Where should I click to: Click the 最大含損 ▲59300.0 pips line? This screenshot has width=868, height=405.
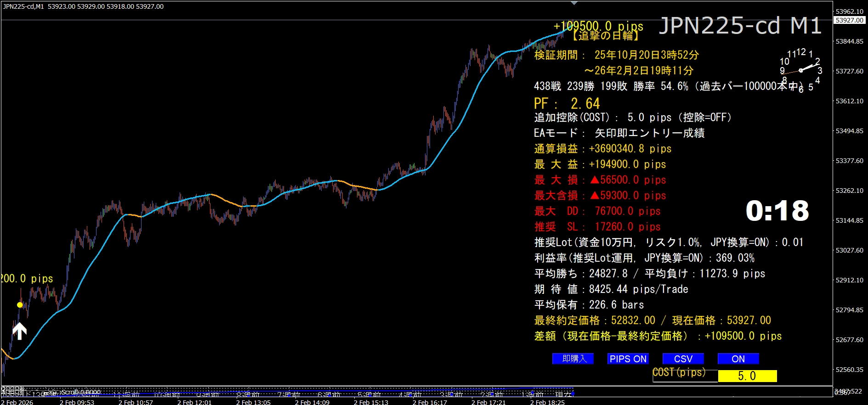click(x=600, y=196)
